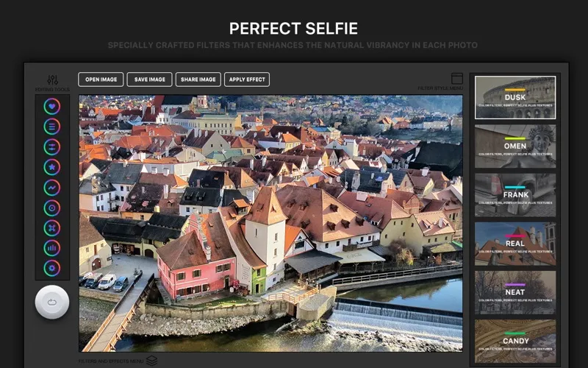The image size is (588, 368).
Task: Select the three-lines list tool icon
Action: (x=52, y=127)
